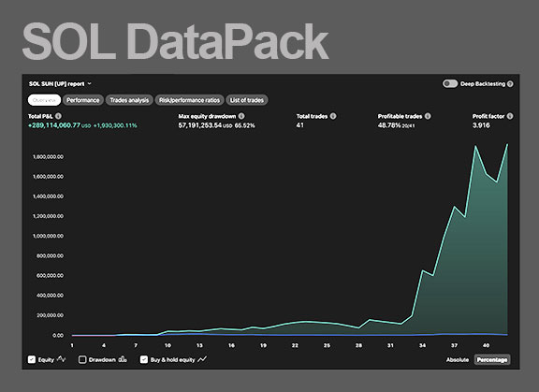Click the Profit factor label
The height and width of the screenshot is (392, 539).
coord(488,116)
